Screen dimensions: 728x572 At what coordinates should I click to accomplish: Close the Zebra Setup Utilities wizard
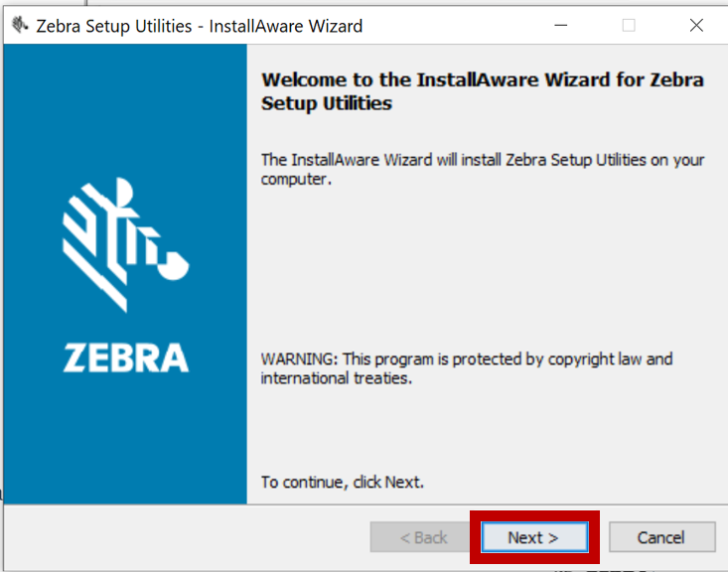point(696,26)
